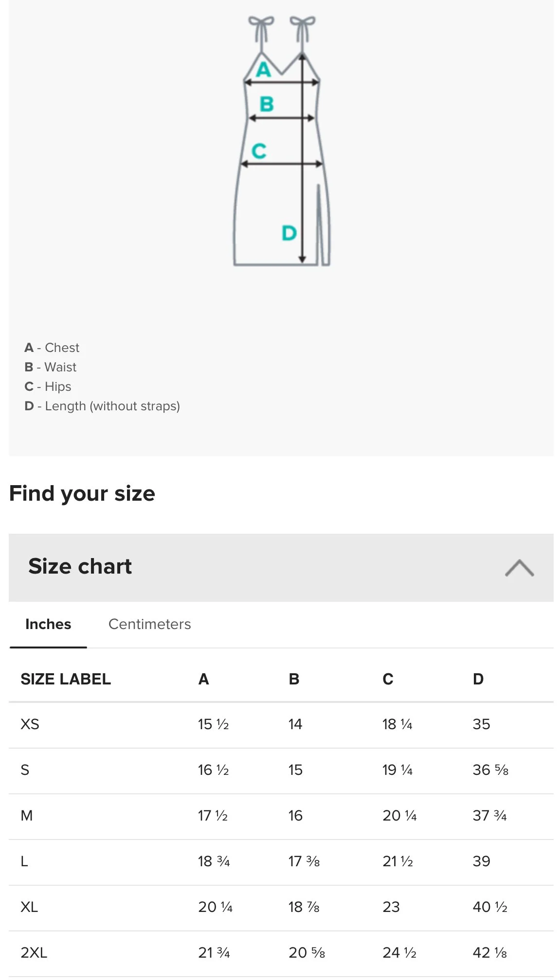The height and width of the screenshot is (980, 560).
Task: Click the dress measurement diagram
Action: click(x=282, y=141)
